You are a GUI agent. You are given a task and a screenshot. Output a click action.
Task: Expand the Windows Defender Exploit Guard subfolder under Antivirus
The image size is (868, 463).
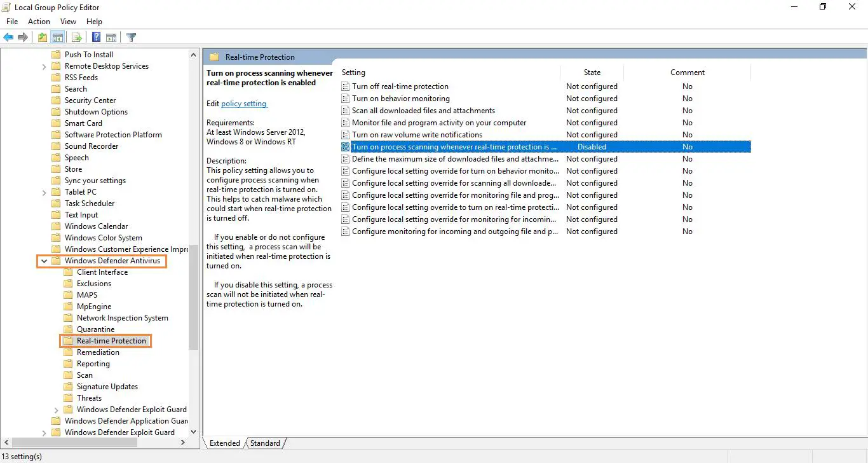coord(57,410)
